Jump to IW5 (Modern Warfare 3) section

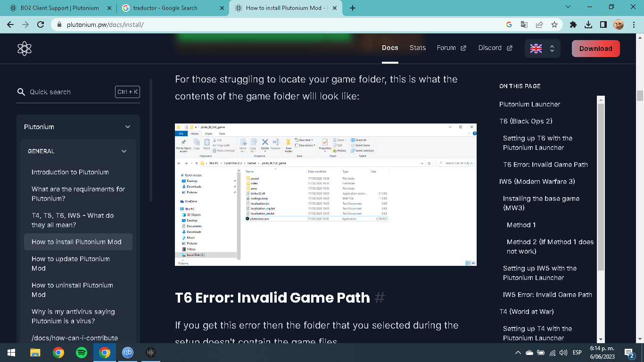point(537,181)
